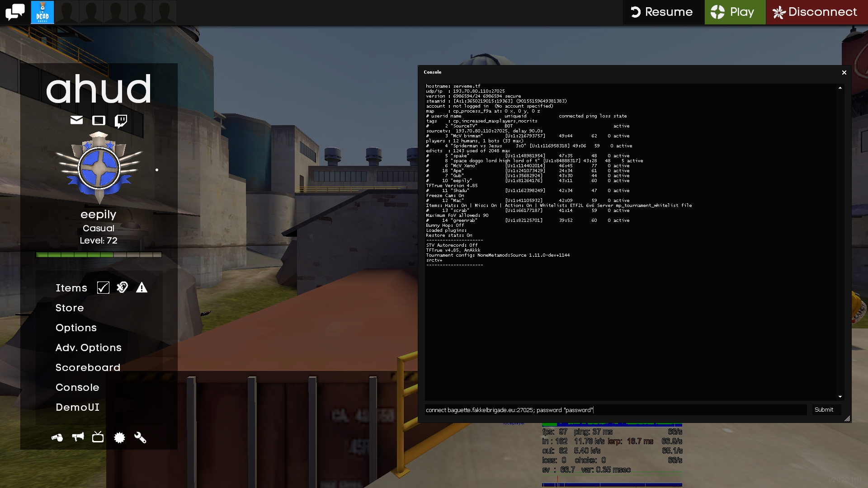The image size is (868, 488).
Task: Click the 'spake' player row
Action: [x=528, y=156]
